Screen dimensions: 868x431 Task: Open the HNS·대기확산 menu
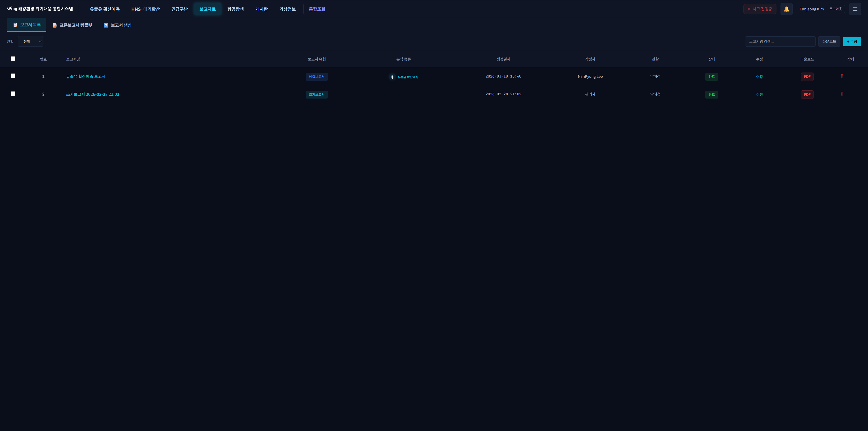[145, 9]
